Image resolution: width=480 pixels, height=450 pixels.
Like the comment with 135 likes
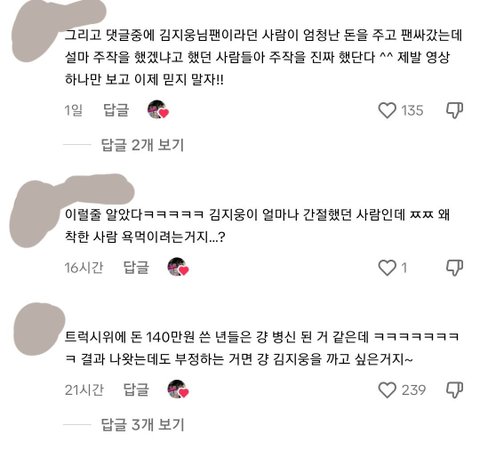coord(387,110)
